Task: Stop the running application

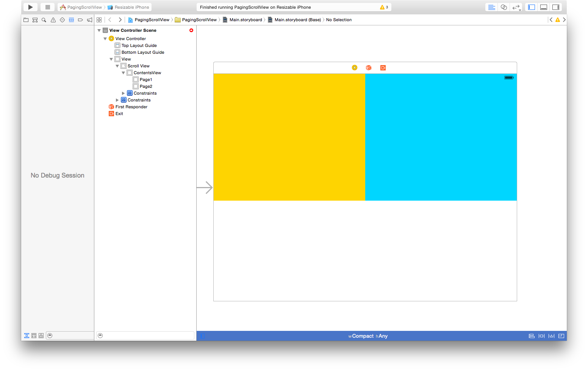Action: pyautogui.click(x=47, y=7)
